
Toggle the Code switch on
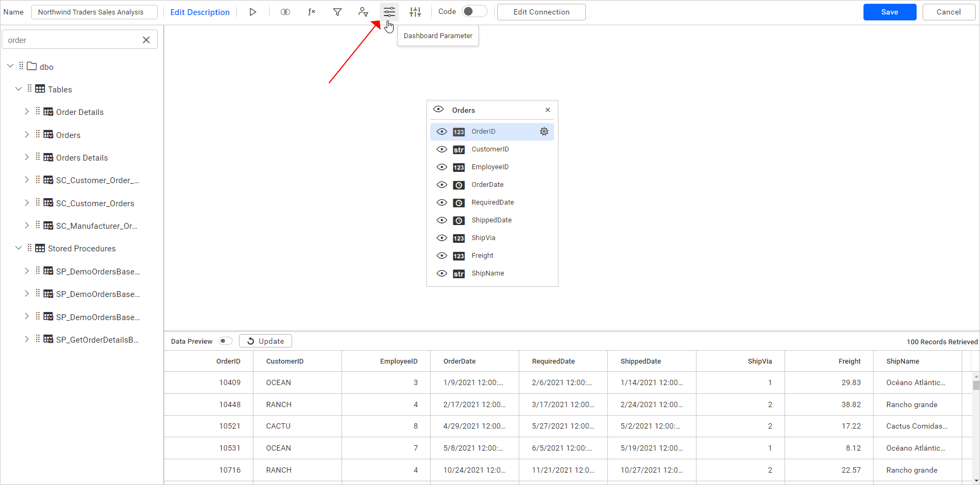point(474,11)
